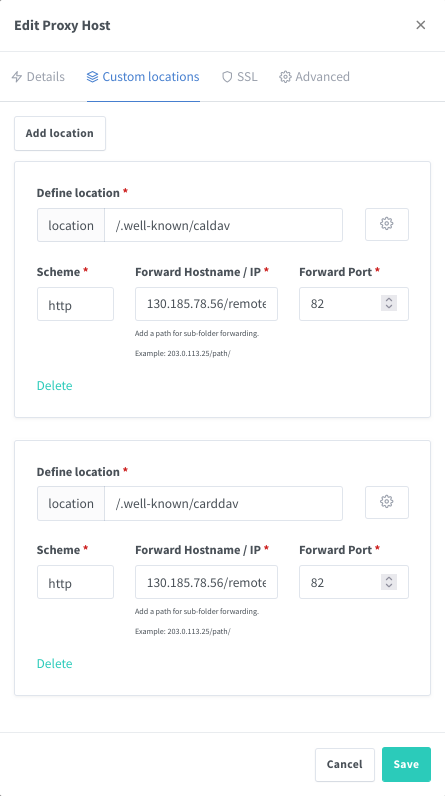Save the proxy host changes
This screenshot has height=796, width=445.
406,765
